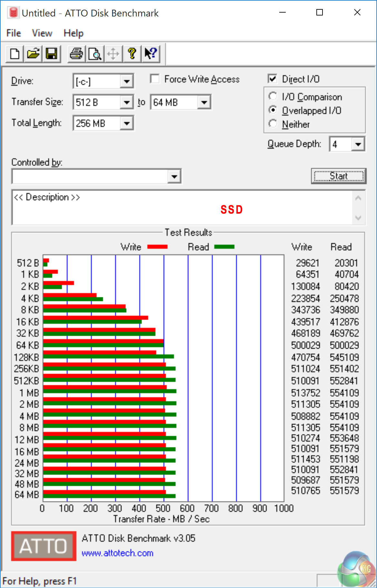Select the Overlapped I/O radio button

(x=273, y=110)
